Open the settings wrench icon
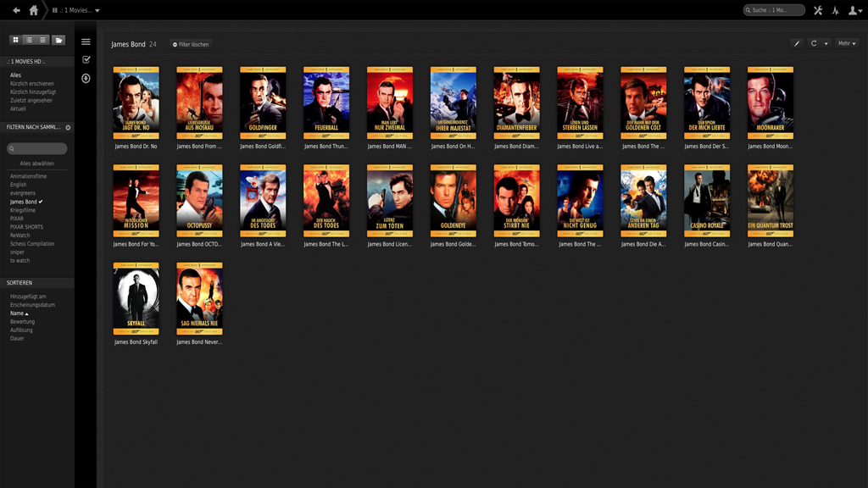Image resolution: width=868 pixels, height=488 pixels. coord(818,10)
